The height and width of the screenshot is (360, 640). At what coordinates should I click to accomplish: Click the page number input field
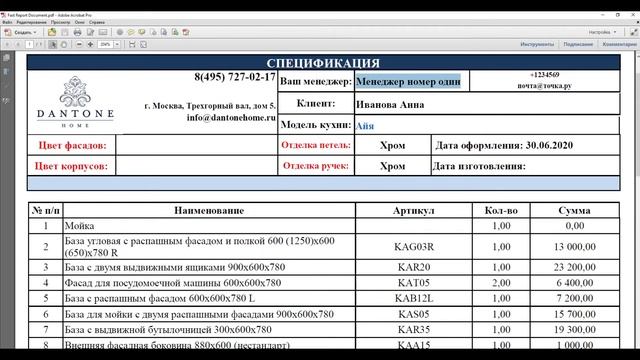click(29, 44)
